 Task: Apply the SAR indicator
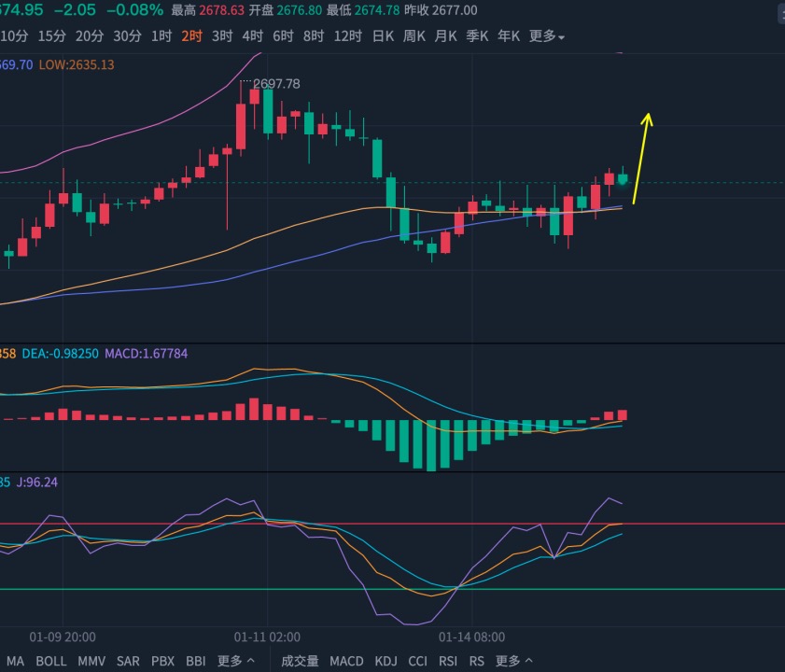(x=128, y=661)
